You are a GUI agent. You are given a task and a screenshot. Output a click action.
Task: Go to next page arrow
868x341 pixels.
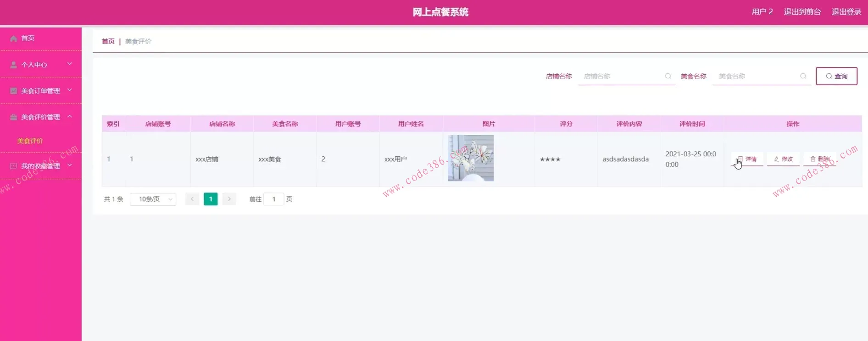[x=229, y=199]
